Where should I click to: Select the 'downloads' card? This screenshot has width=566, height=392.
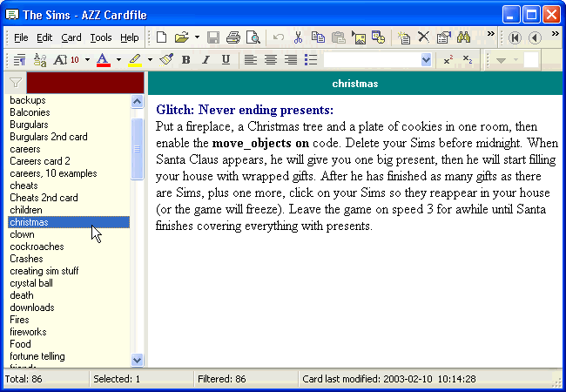[32, 308]
